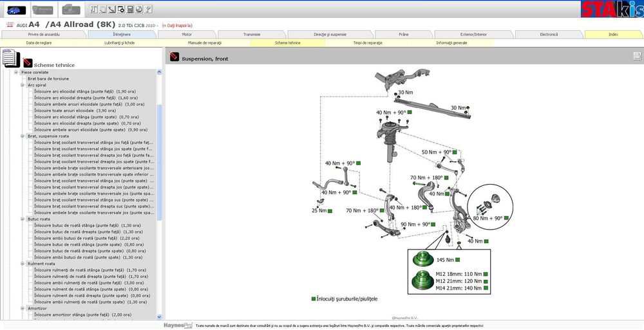Select 'Scheme tehnice' sub-tab
644x330 pixels.
[x=287, y=42]
